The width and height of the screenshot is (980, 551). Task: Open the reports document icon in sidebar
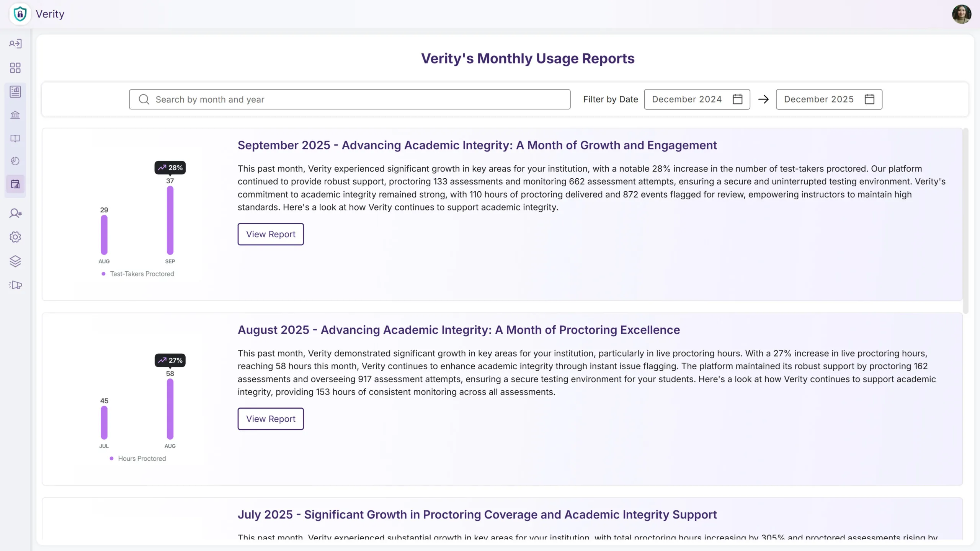15,91
